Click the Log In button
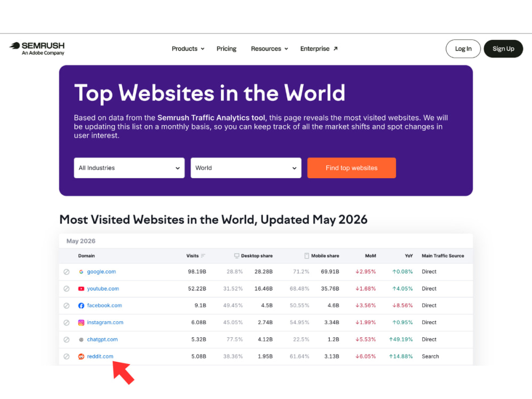The height and width of the screenshot is (399, 532). coord(463,48)
